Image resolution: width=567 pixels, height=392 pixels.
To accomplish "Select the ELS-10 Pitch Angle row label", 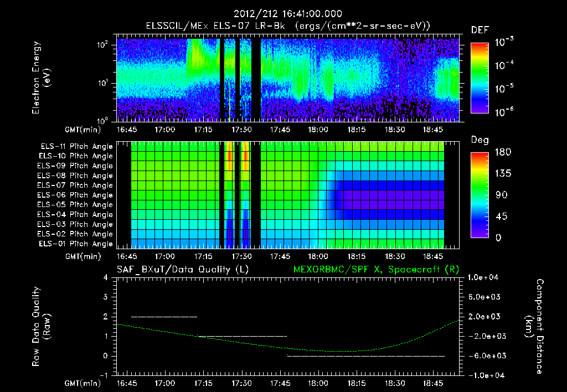I will click(x=76, y=156).
